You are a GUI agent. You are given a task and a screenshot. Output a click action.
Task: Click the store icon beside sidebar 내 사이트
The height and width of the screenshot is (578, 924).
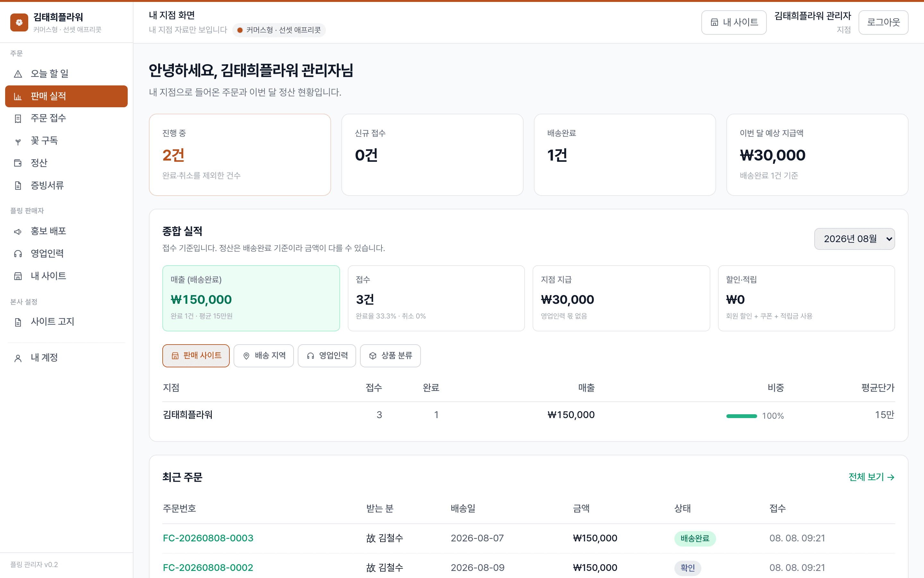coord(18,276)
